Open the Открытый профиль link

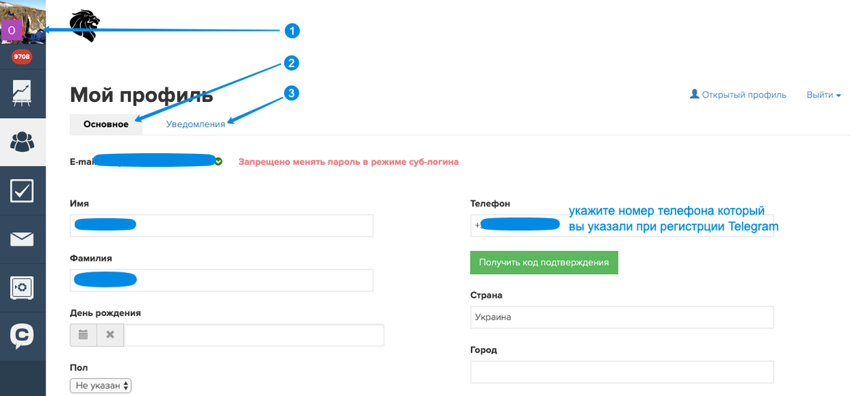tap(738, 95)
